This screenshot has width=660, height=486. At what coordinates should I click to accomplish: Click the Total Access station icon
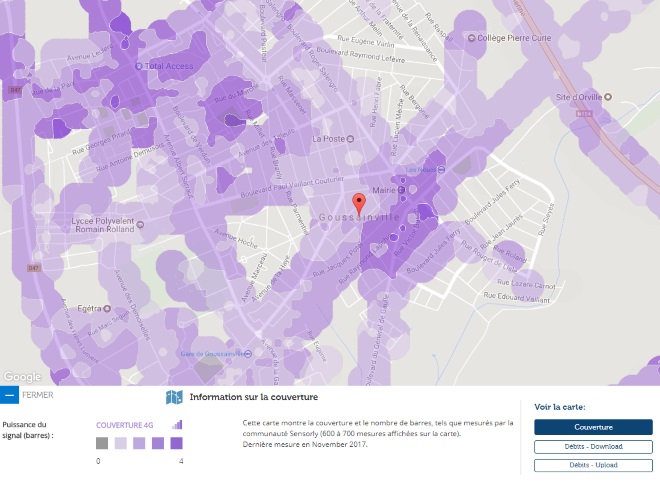[140, 67]
